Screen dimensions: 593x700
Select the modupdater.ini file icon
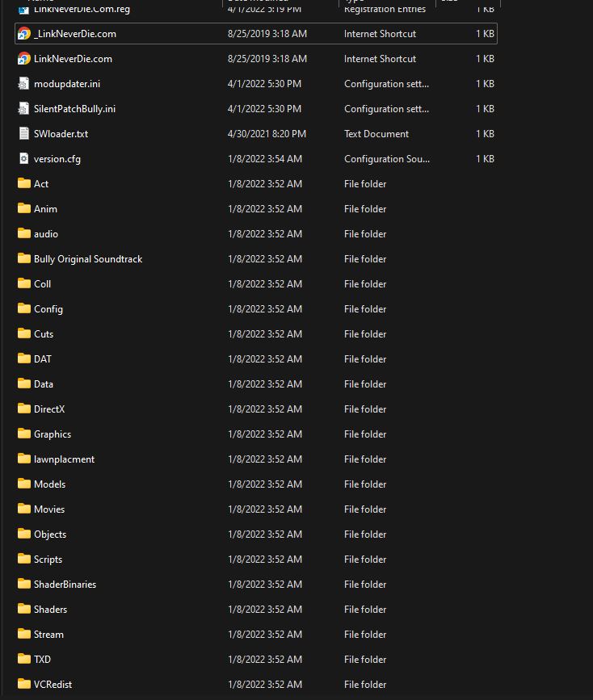(24, 84)
